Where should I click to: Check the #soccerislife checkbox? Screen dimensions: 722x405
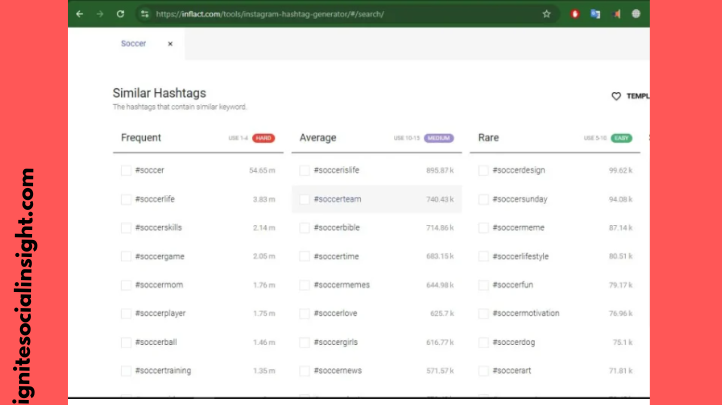(304, 170)
